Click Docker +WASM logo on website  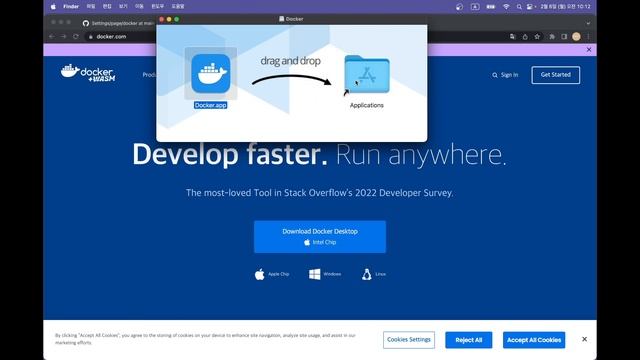pyautogui.click(x=88, y=73)
